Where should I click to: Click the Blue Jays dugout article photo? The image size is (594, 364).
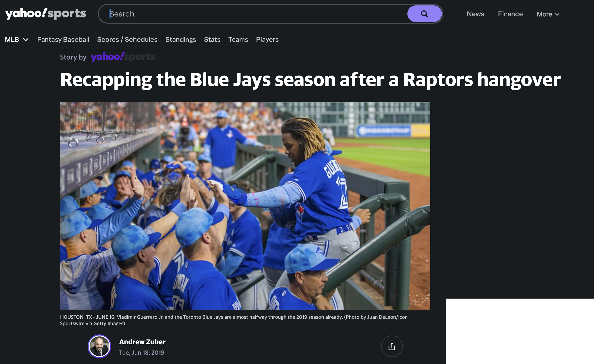point(245,206)
